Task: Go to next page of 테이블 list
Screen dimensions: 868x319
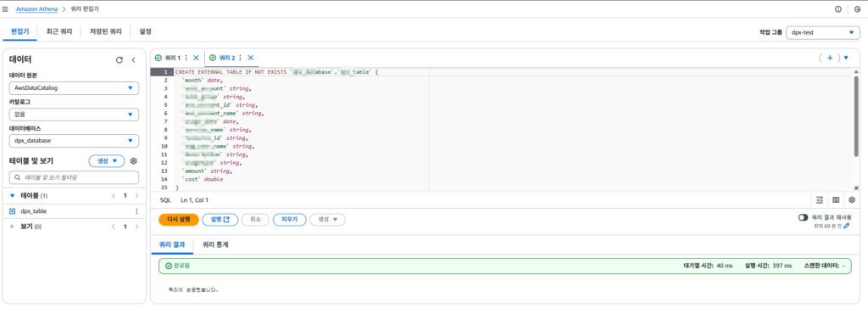Action: pos(136,195)
